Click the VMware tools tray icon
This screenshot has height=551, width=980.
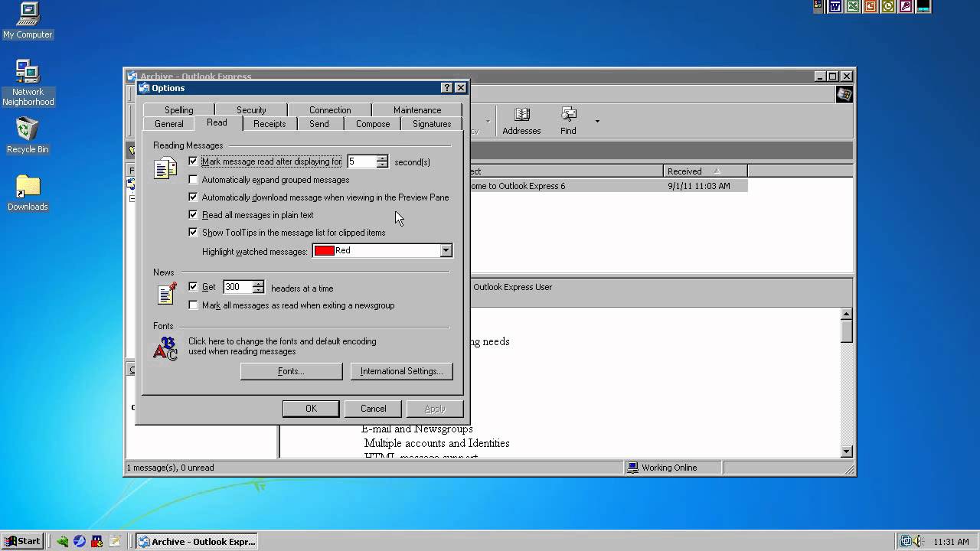coord(905,541)
